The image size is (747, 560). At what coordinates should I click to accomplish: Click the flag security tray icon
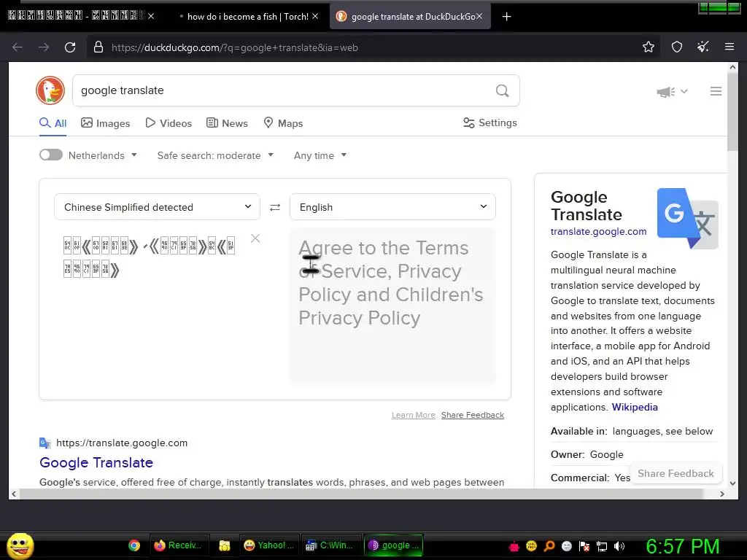coord(584,546)
